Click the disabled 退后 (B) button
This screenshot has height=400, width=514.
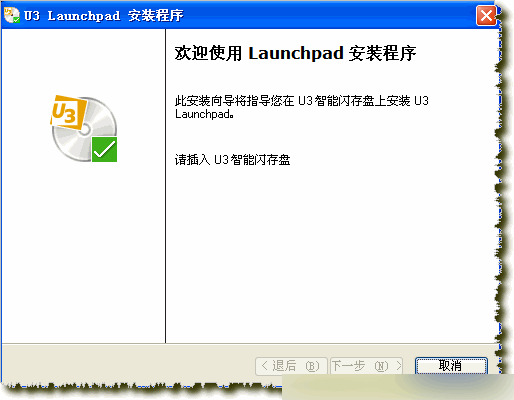pos(291,366)
